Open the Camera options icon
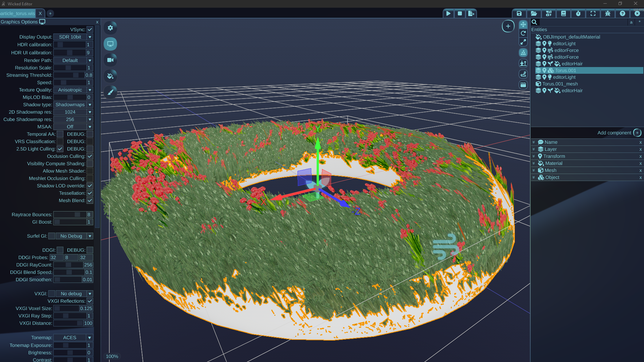The height and width of the screenshot is (362, 644). [x=110, y=60]
